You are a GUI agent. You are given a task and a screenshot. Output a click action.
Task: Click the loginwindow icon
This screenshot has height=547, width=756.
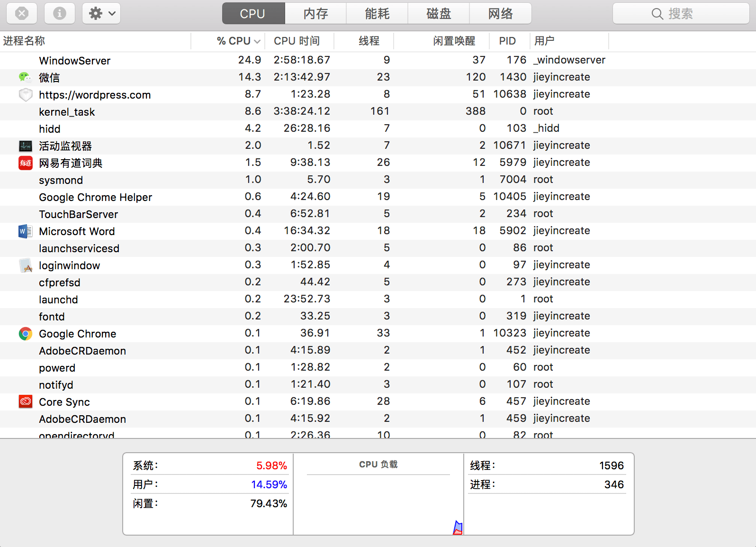(25, 265)
